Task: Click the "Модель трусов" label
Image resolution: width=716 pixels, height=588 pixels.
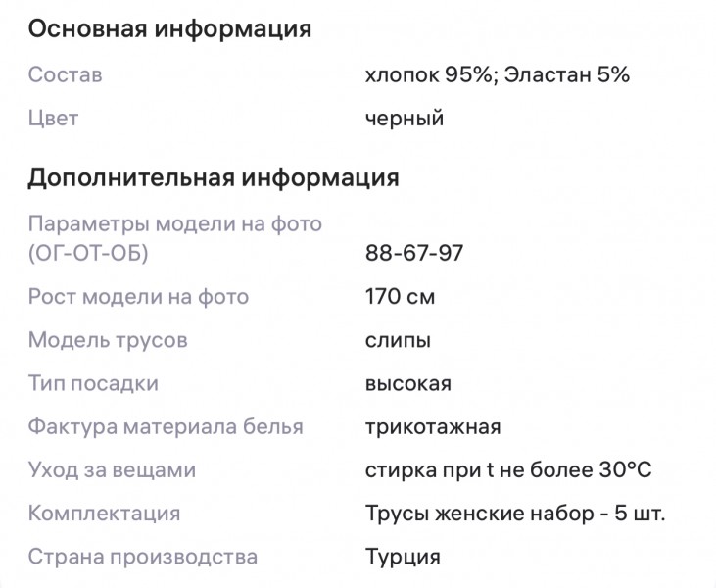Action: pos(108,340)
